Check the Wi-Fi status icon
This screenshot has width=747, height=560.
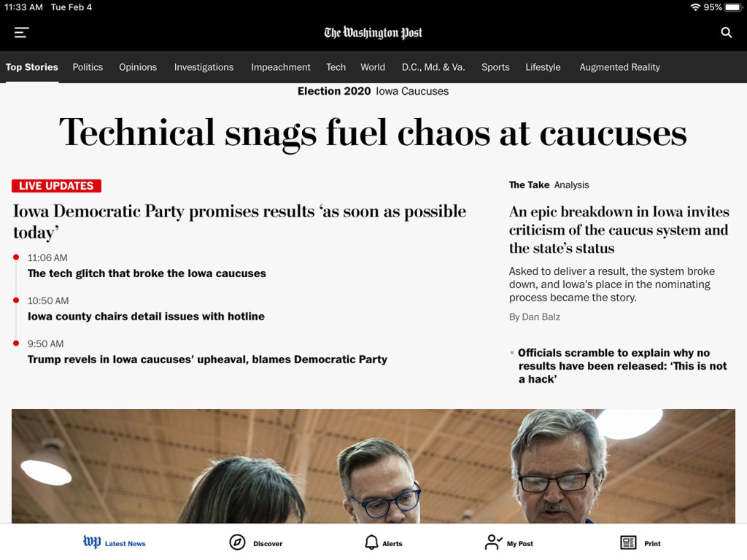coord(695,7)
